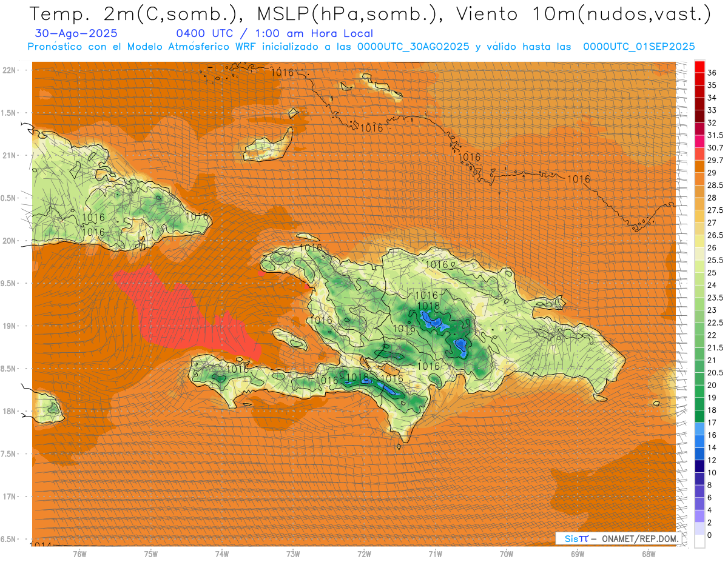Click the 70W longitude label

point(507,554)
